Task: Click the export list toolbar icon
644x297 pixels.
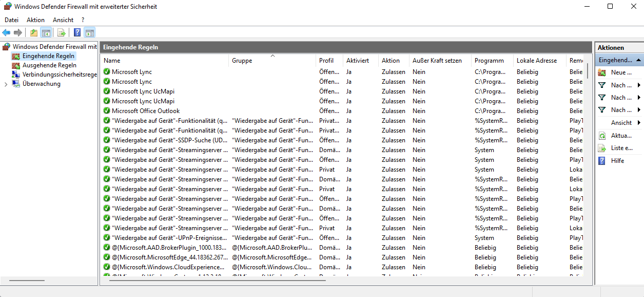Action: tap(62, 33)
